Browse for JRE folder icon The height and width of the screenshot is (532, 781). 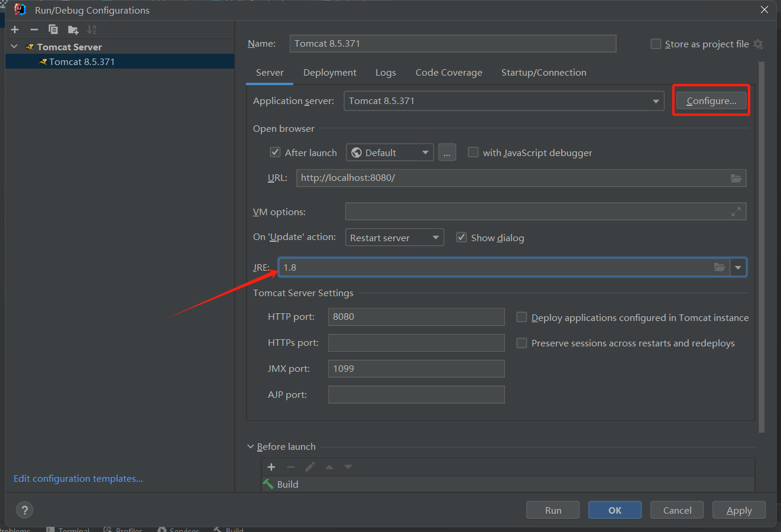coord(720,267)
